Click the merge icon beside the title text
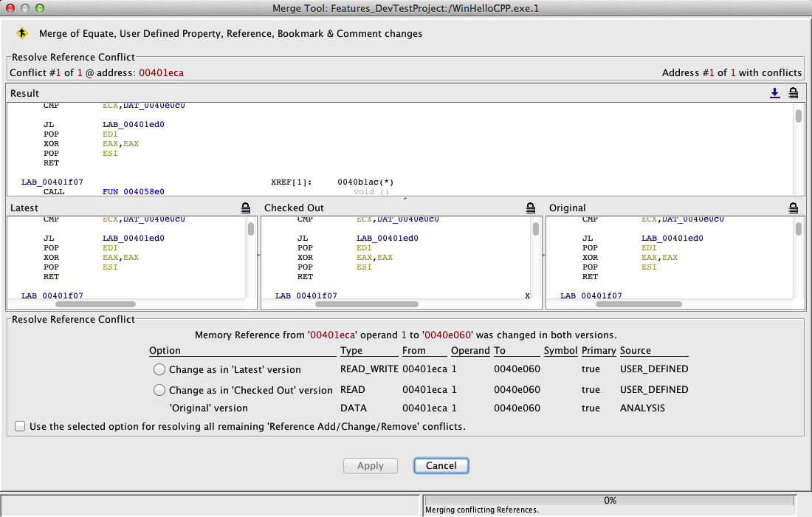The width and height of the screenshot is (812, 517). pos(22,33)
